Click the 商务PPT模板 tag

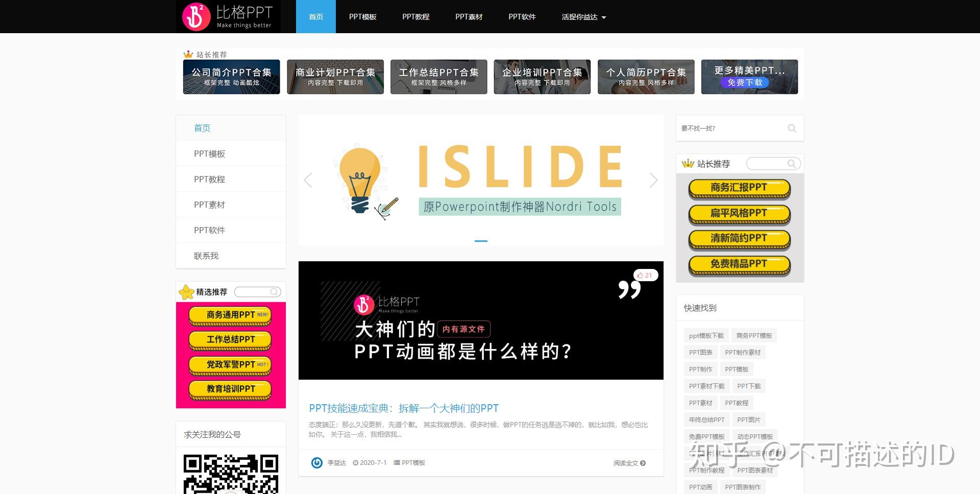pyautogui.click(x=754, y=335)
